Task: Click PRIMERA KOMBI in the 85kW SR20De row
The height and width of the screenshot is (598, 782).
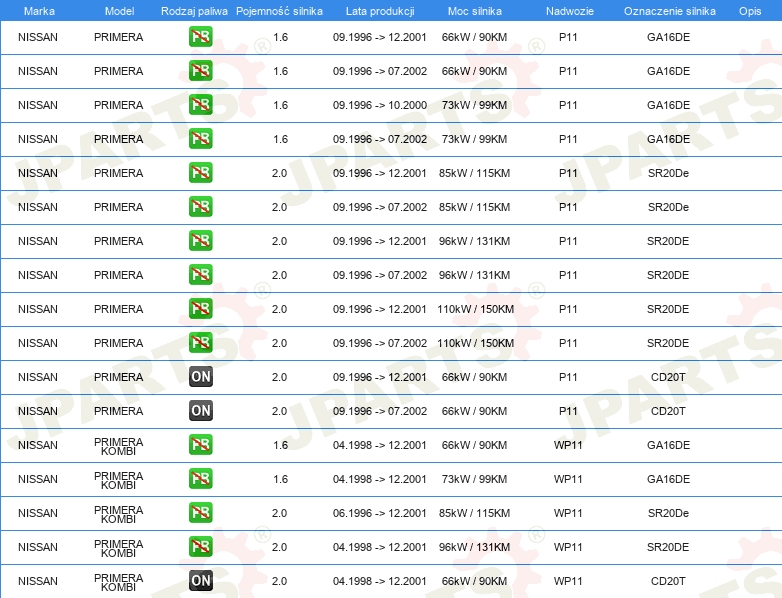Action: (x=119, y=514)
